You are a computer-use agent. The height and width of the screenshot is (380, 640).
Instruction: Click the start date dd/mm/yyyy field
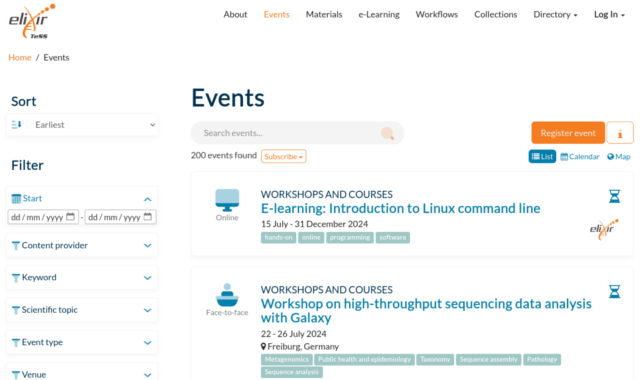[x=43, y=217]
